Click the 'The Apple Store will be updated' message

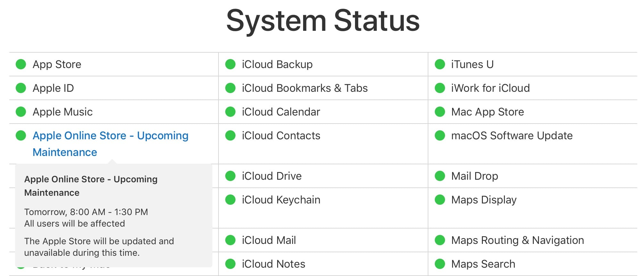[99, 247]
